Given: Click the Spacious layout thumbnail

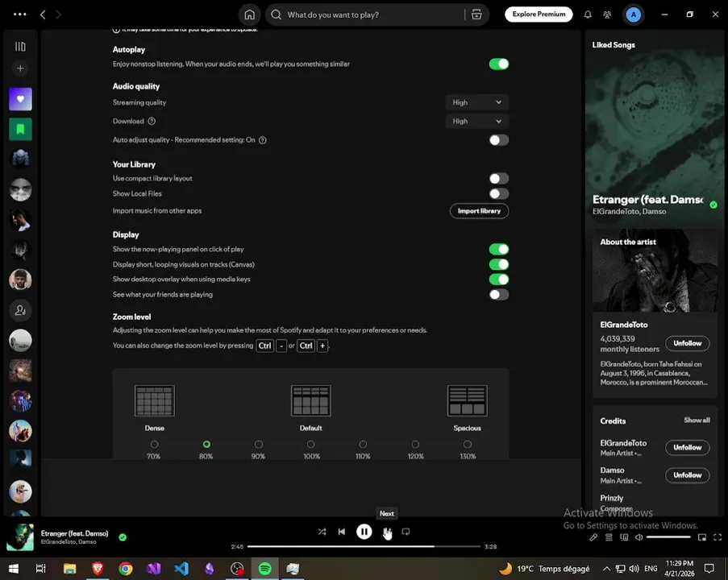Looking at the screenshot, I should tap(468, 401).
